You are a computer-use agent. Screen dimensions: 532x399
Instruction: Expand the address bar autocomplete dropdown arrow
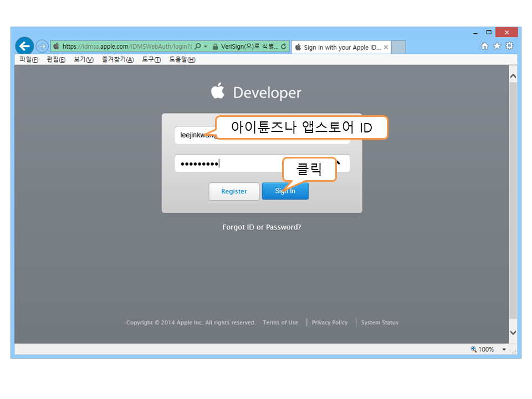[x=206, y=47]
